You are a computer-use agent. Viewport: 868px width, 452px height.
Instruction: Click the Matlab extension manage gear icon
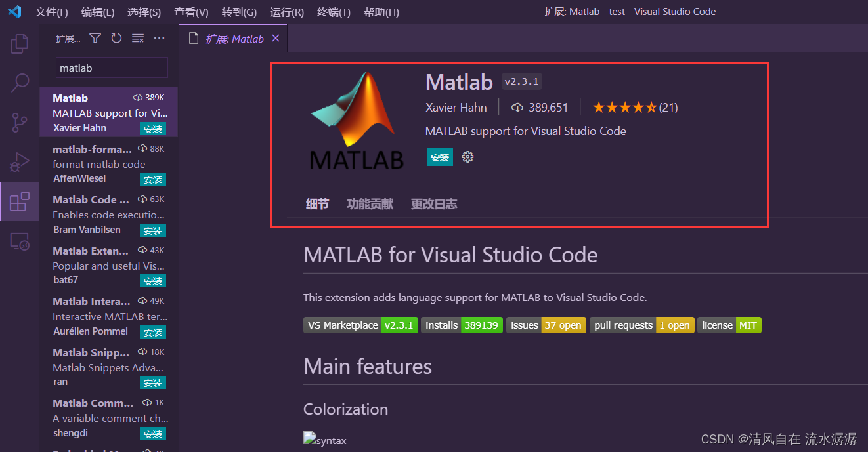(x=467, y=157)
